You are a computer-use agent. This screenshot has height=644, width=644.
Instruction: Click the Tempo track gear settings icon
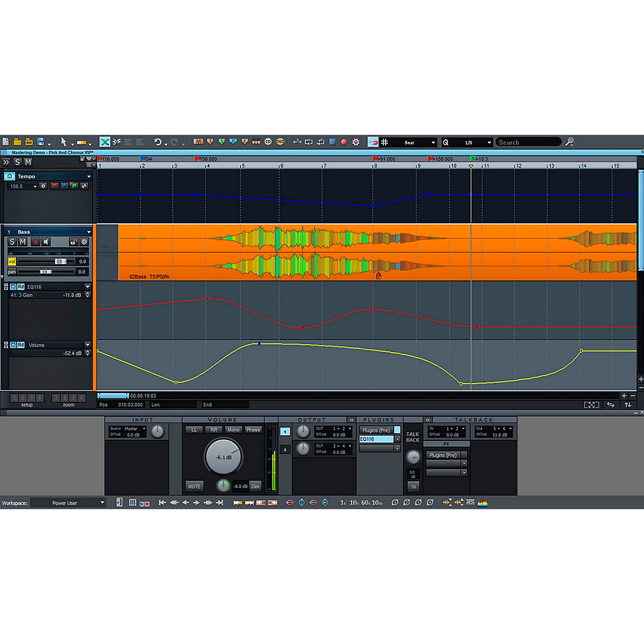43,186
